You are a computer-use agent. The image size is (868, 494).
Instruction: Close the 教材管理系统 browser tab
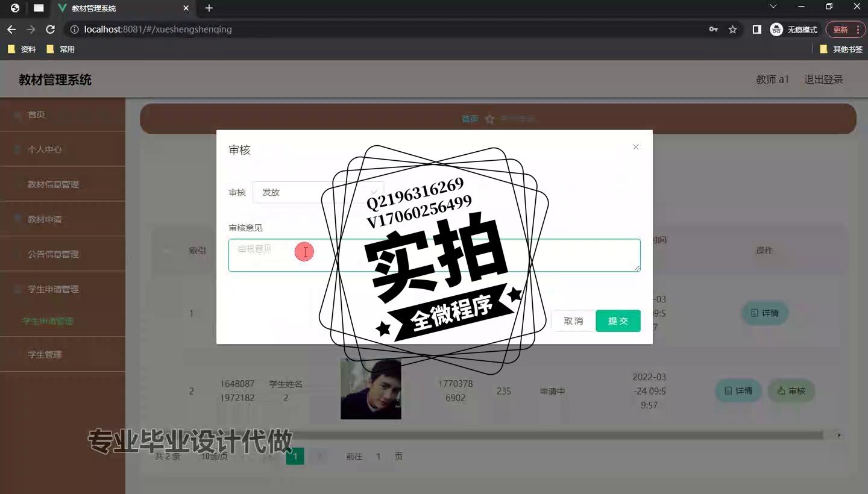coord(186,8)
